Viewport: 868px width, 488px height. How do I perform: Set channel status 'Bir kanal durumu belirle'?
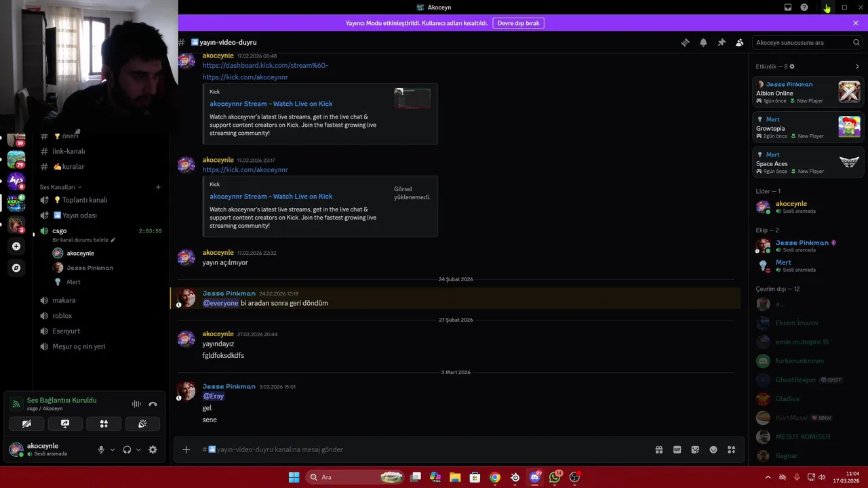83,240
